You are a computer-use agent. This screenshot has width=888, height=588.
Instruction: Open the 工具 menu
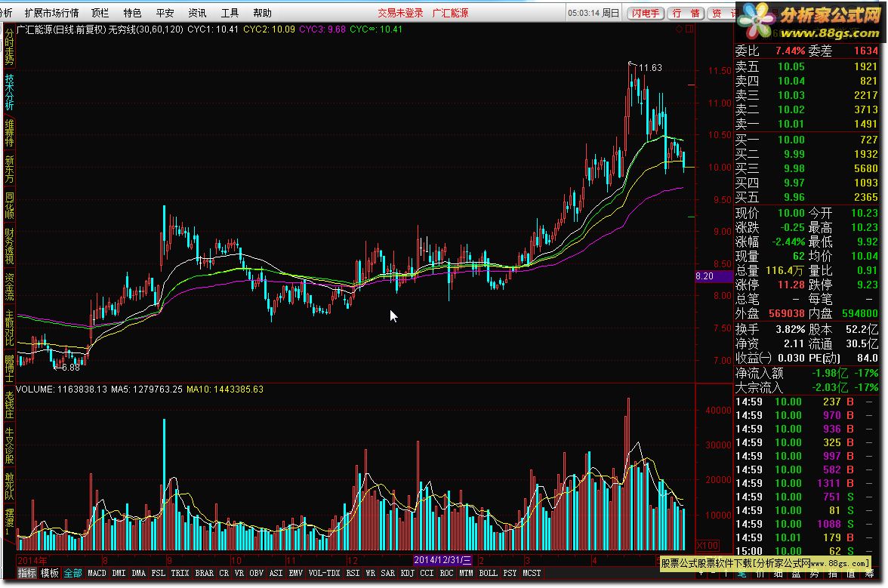click(x=230, y=12)
